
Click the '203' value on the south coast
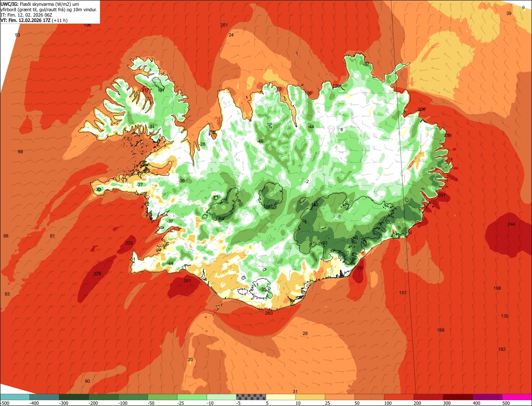[x=269, y=313]
